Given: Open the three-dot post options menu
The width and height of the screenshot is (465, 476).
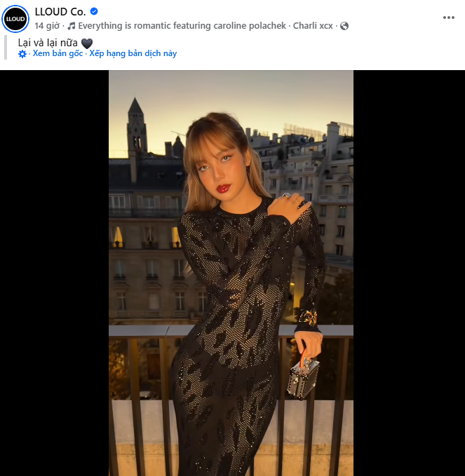Looking at the screenshot, I should click(449, 18).
